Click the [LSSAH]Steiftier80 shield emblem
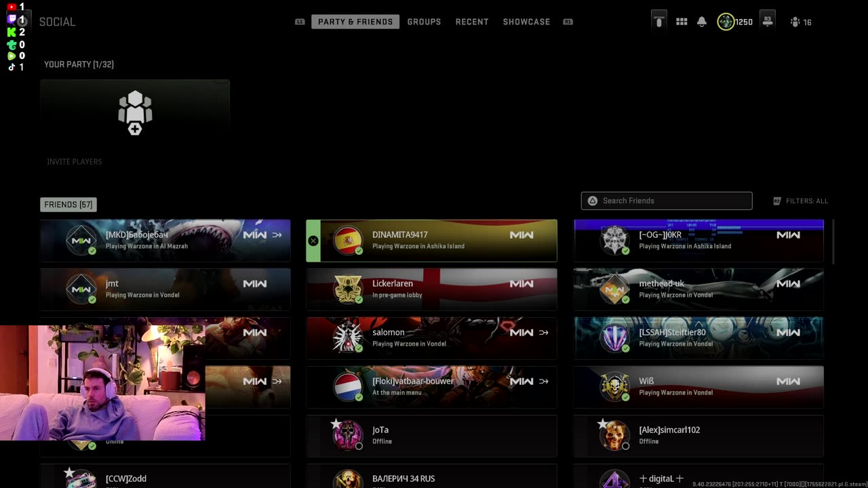This screenshot has height=488, width=868. click(614, 338)
